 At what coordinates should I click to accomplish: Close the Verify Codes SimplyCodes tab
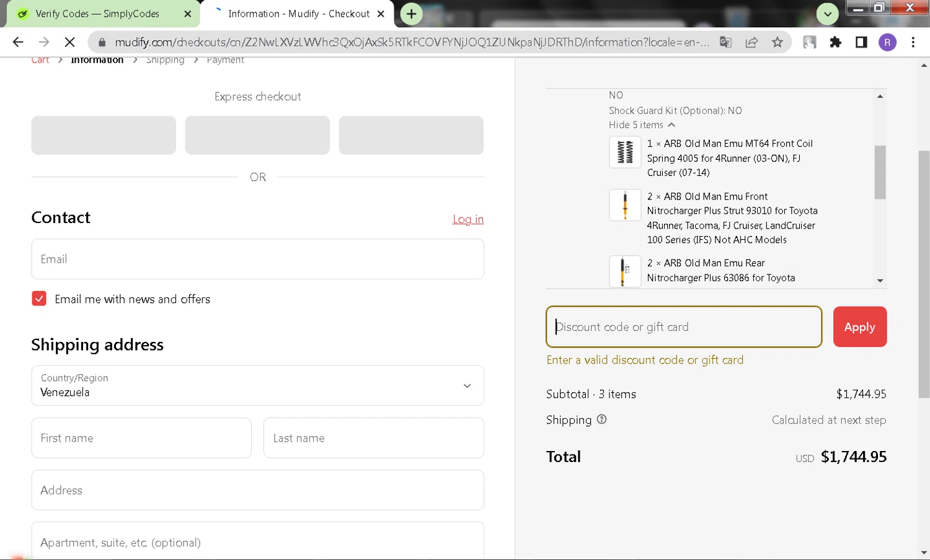[187, 14]
